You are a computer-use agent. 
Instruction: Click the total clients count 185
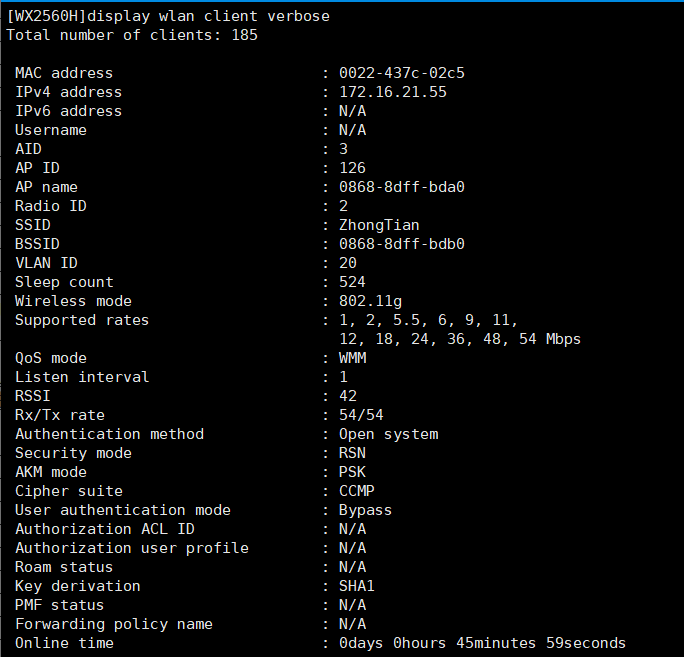point(244,35)
